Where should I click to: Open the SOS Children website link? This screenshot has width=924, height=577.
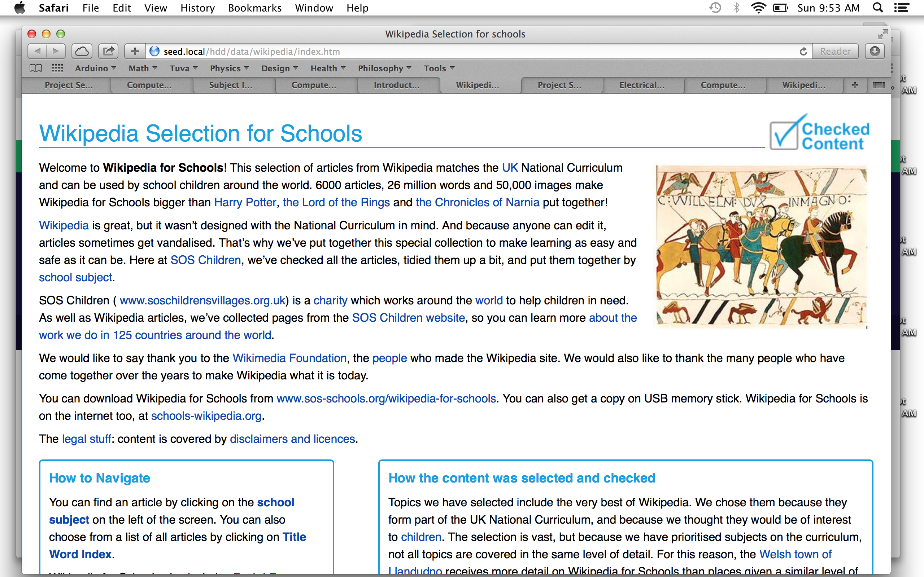tap(408, 317)
